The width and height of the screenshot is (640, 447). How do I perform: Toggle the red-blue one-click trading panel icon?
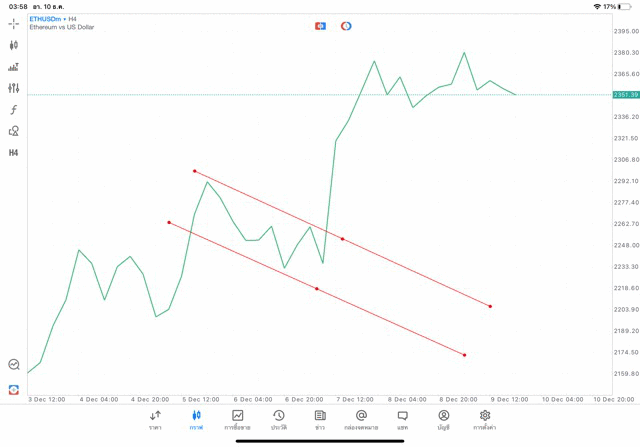coord(320,26)
